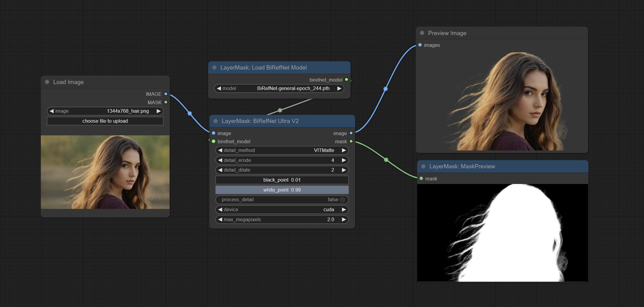Click the birefnet_model output socket
This screenshot has height=307, width=644.
(347, 80)
